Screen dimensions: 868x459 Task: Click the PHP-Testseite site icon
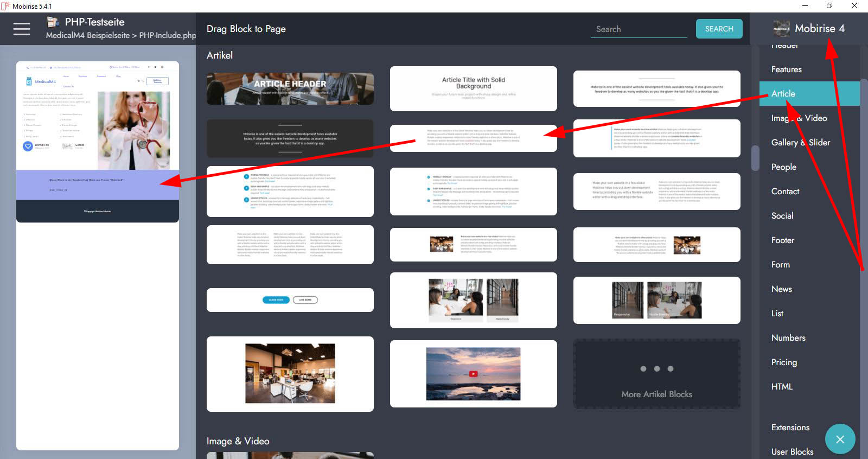point(53,22)
